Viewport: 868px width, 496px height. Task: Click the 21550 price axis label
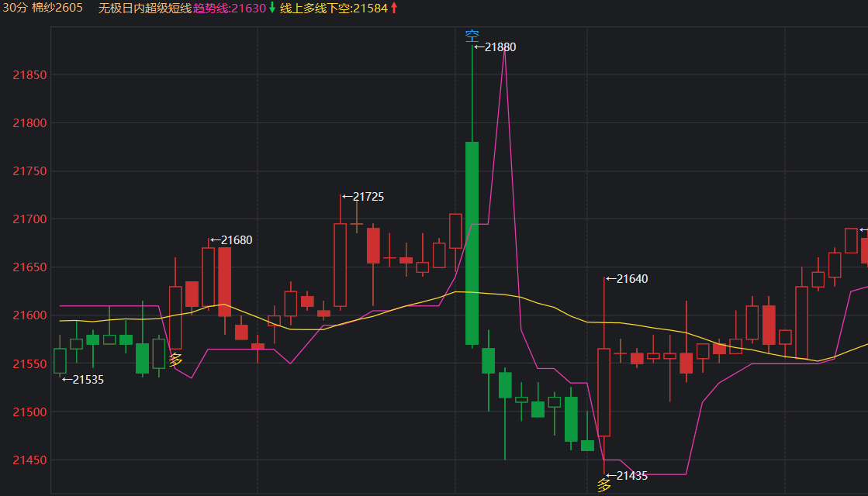30,363
